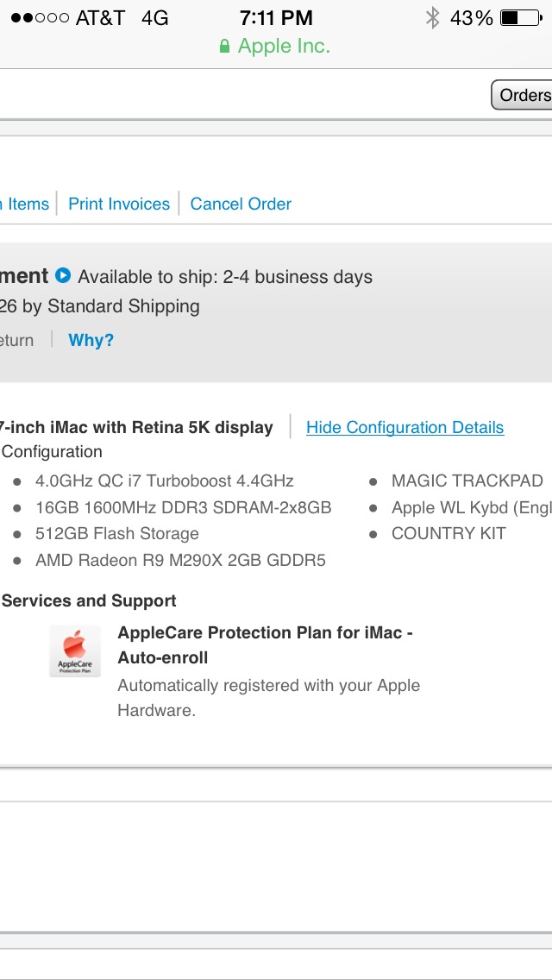Tap the Apple Inc. address bar
Screen dimensions: 552x980
coord(275,46)
